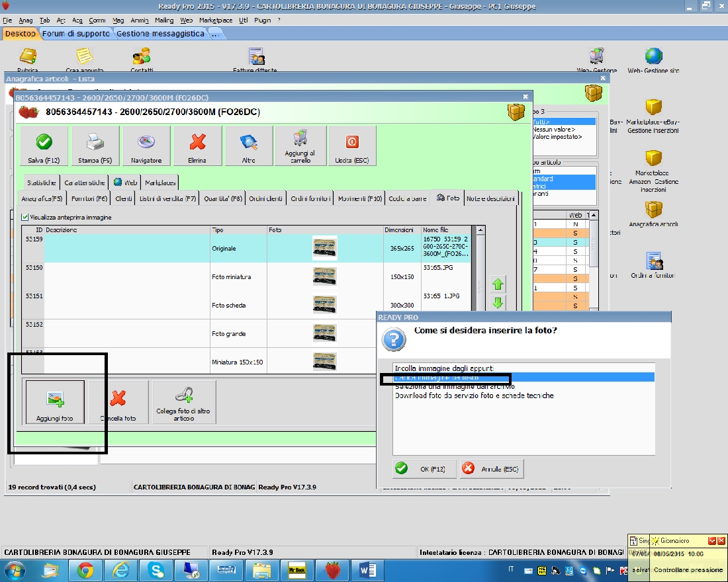Close the article detail window

(x=525, y=97)
